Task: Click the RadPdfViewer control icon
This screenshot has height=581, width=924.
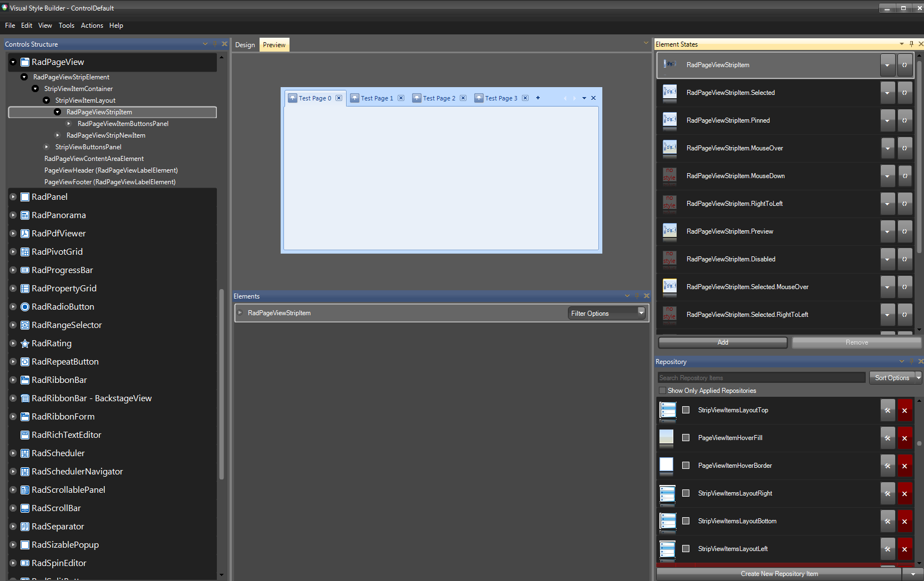Action: point(25,234)
